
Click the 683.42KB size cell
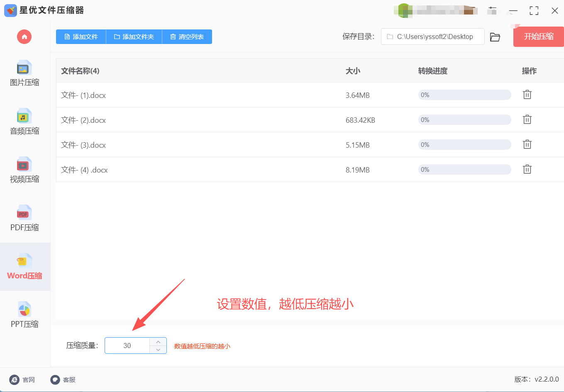[360, 120]
